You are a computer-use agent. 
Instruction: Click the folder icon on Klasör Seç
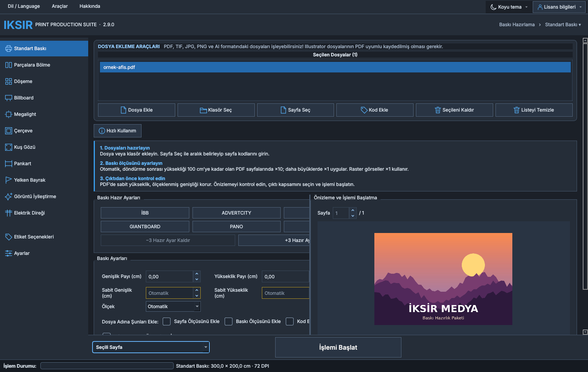coord(203,110)
